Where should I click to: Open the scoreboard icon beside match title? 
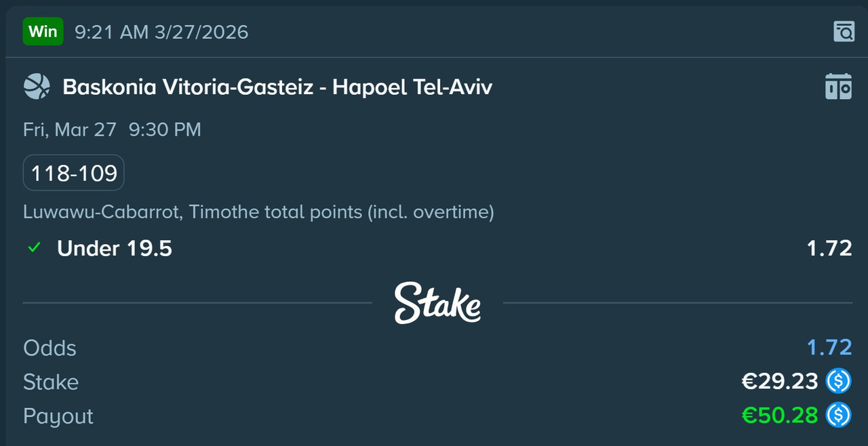coord(838,87)
